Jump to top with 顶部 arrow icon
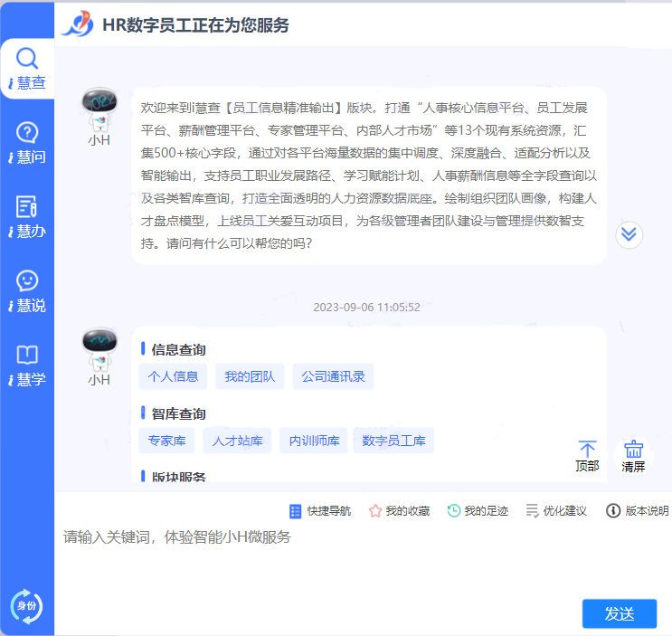 click(x=587, y=456)
